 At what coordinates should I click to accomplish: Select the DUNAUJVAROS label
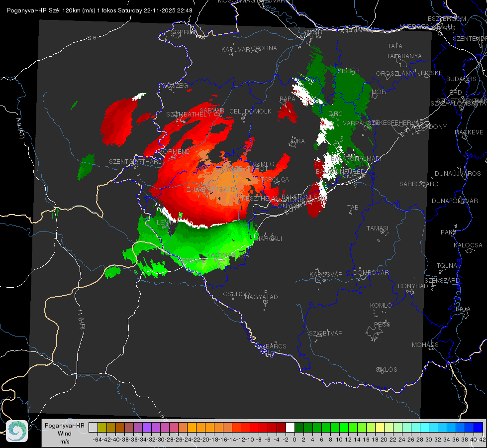458,174
